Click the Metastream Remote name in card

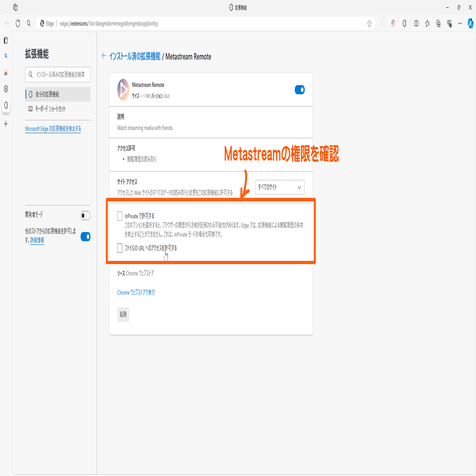click(x=148, y=85)
